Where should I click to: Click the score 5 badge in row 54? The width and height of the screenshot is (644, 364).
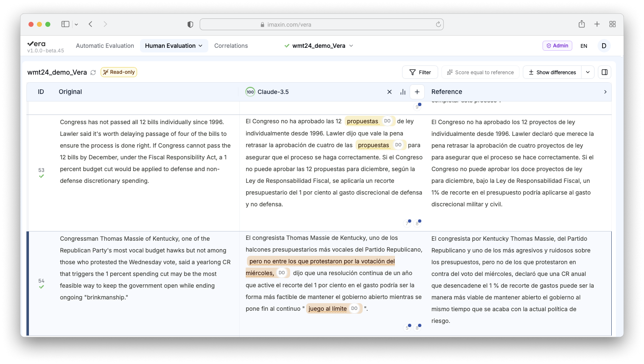pyautogui.click(x=408, y=327)
